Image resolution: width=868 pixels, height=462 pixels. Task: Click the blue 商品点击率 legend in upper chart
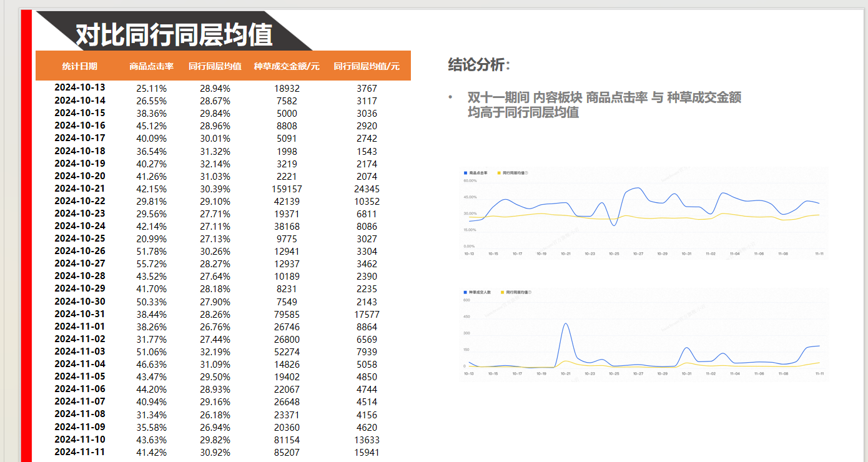pos(476,172)
